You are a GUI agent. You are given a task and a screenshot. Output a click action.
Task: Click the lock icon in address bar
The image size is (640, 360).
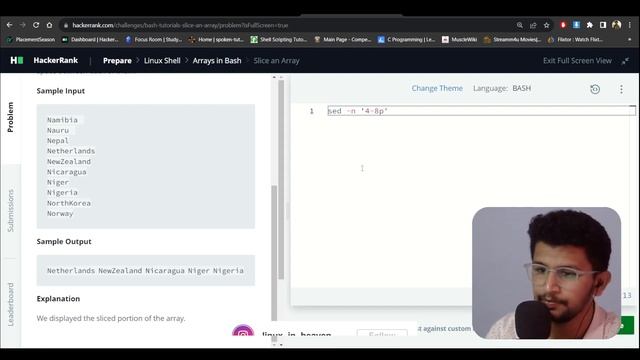(x=66, y=25)
